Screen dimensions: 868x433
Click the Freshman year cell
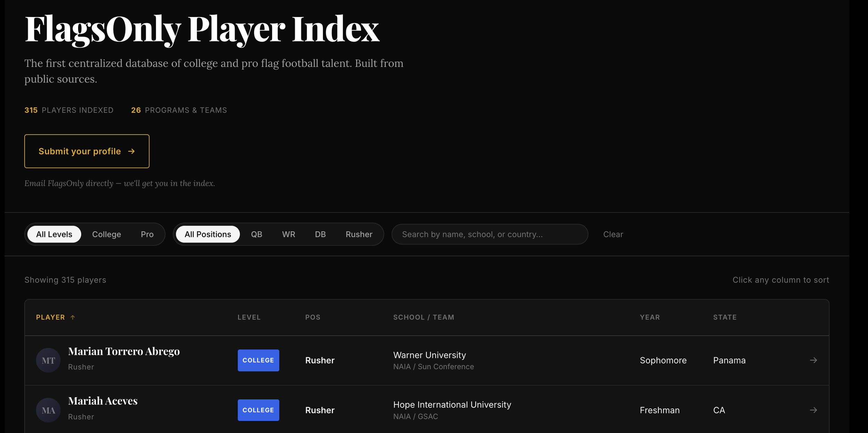[x=660, y=410]
